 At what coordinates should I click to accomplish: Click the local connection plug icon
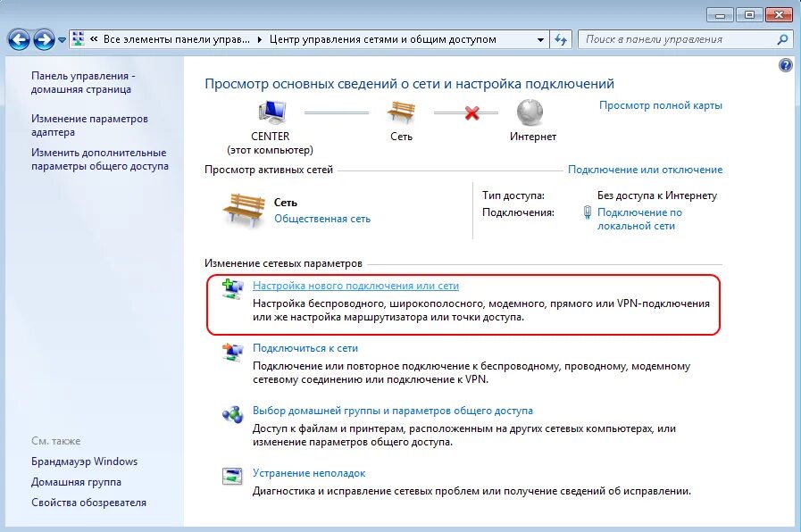588,212
